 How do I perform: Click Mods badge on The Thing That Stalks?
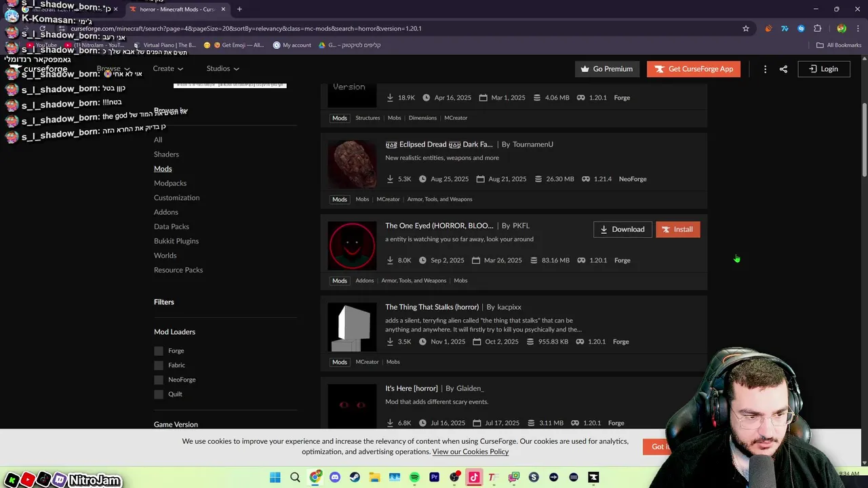pos(340,362)
